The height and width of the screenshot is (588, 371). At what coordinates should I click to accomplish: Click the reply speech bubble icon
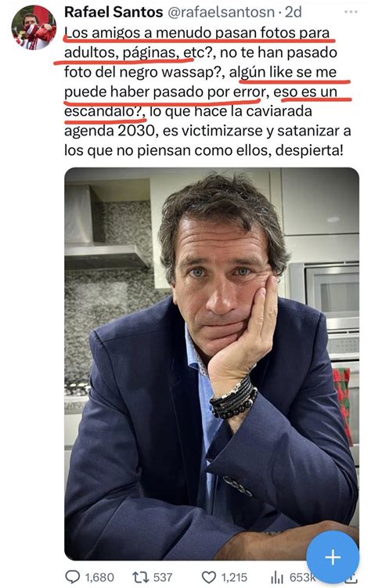(x=72, y=577)
